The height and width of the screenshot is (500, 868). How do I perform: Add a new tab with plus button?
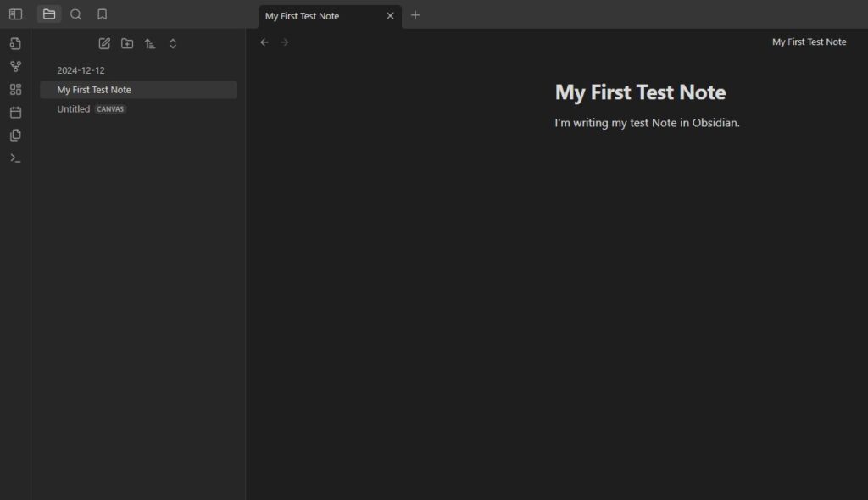pos(415,15)
